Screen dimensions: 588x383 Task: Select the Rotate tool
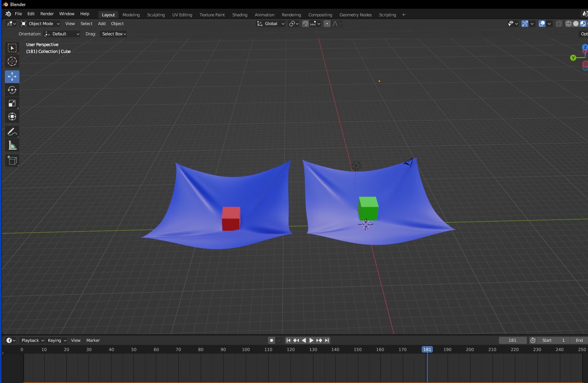[x=12, y=90]
